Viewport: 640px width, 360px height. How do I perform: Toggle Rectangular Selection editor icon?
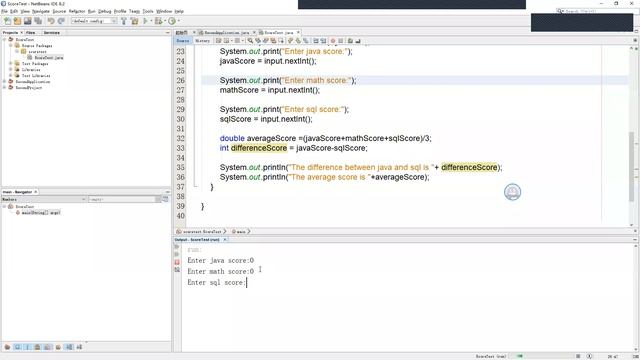click(x=281, y=41)
